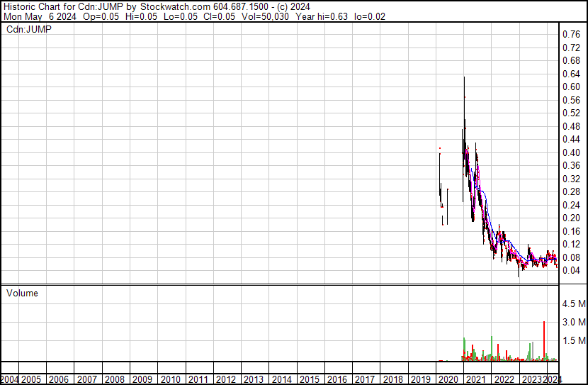Click the 0.44 price axis label

pyautogui.click(x=572, y=139)
